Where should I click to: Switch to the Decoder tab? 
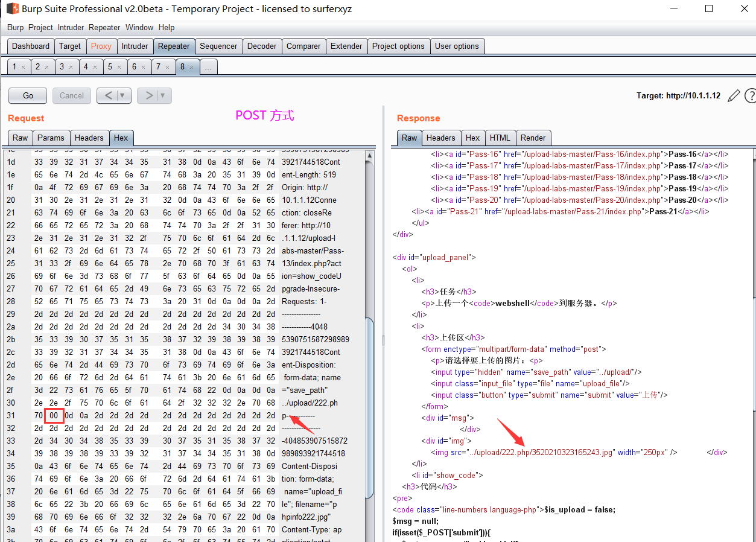tap(262, 46)
